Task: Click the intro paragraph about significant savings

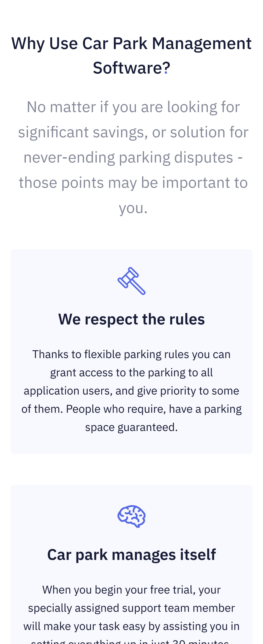Action: coord(133,157)
